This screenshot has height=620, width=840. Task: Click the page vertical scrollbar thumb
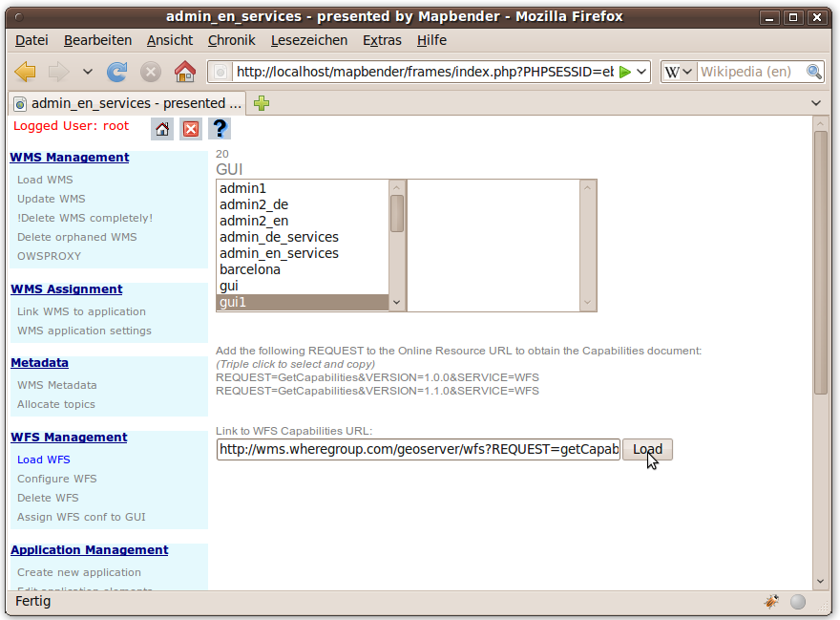820,263
